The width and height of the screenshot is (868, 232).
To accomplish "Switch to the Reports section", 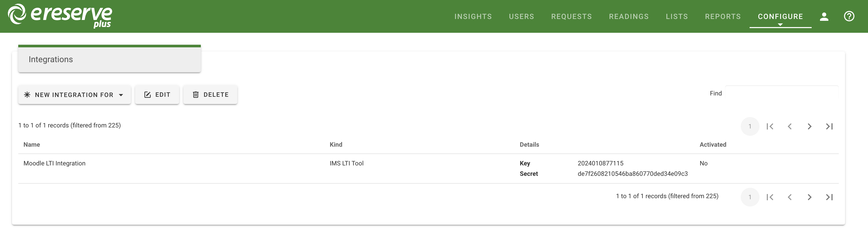I will pos(723,16).
